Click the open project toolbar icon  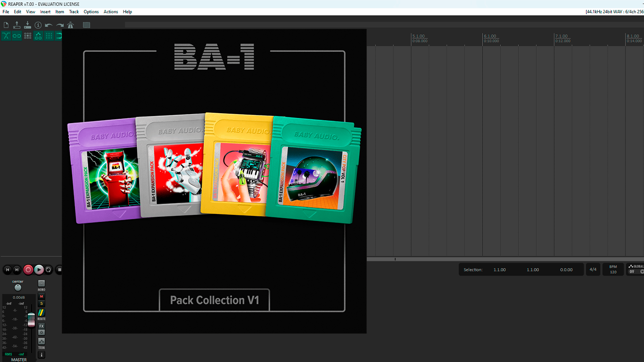(x=17, y=25)
